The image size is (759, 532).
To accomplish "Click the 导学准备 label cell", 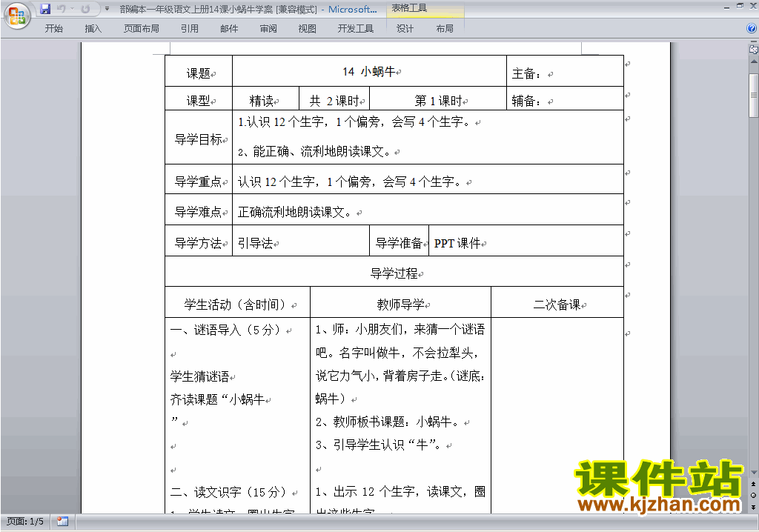I will [400, 241].
